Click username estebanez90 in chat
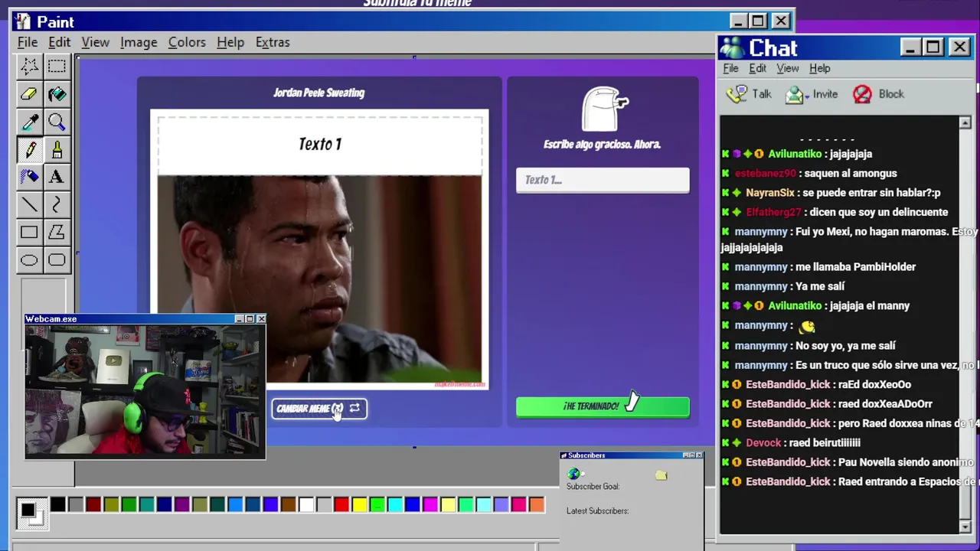The image size is (980, 551). click(765, 174)
